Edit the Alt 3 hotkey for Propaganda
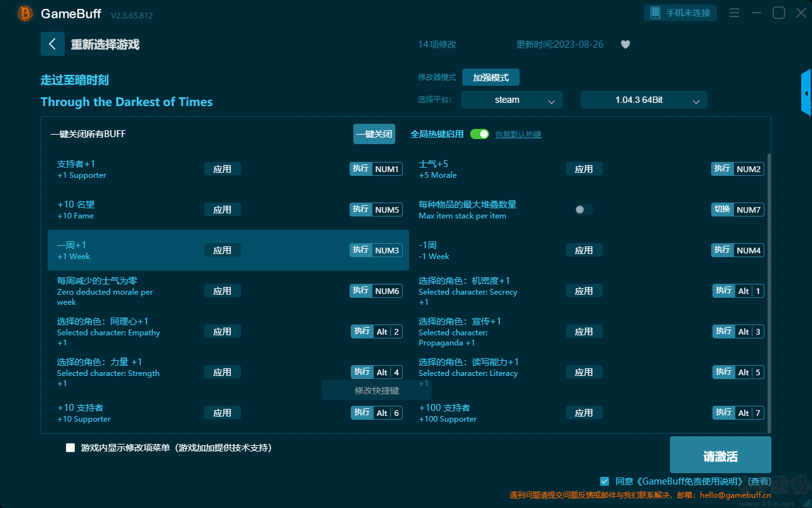 749,331
